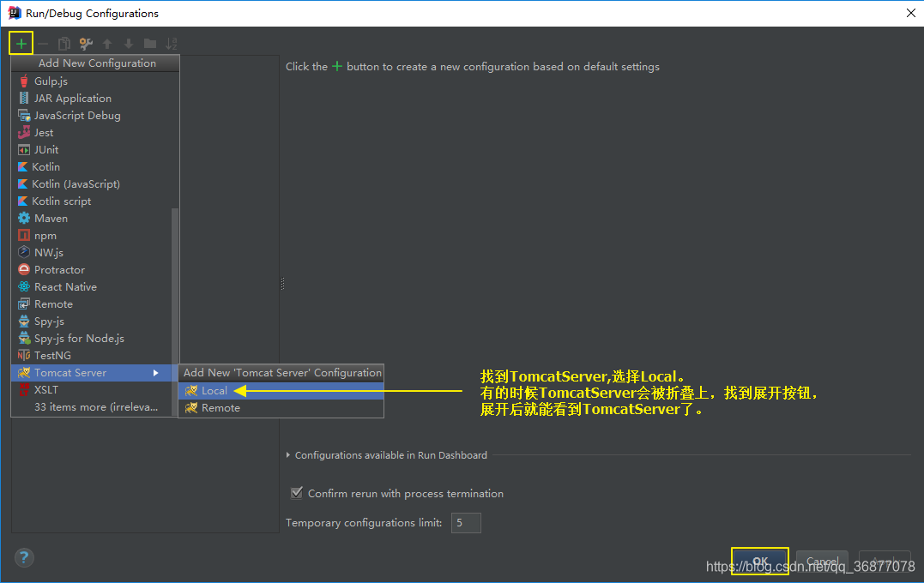
Task: Select Spy-js configuration entry
Action: coord(91,321)
